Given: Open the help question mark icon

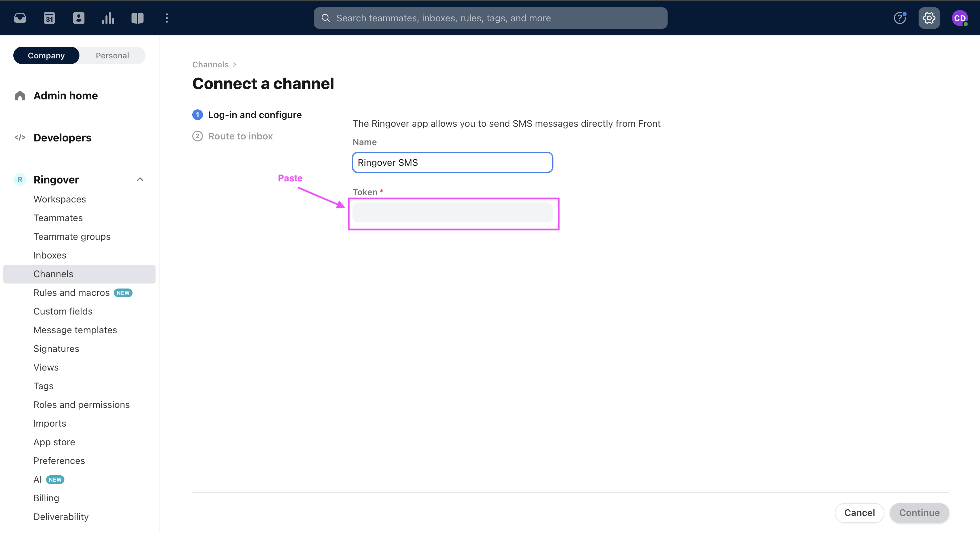Looking at the screenshot, I should click(900, 18).
